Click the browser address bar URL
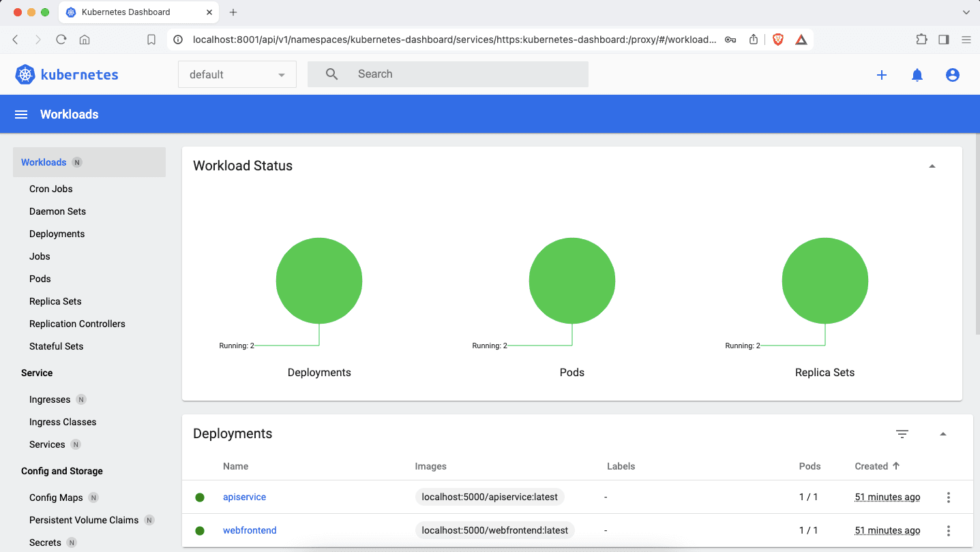 point(454,40)
